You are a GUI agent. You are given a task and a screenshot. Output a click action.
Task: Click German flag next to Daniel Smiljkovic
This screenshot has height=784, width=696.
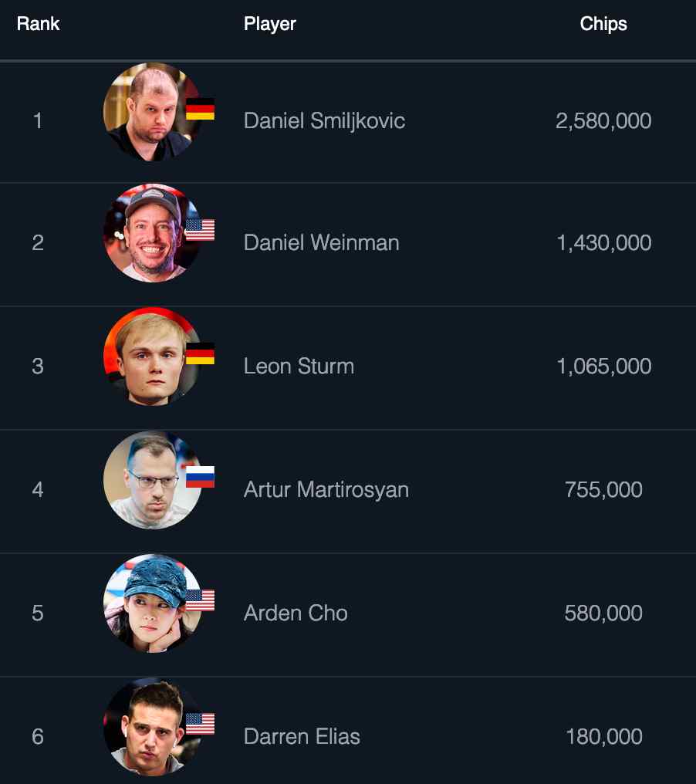(200, 110)
